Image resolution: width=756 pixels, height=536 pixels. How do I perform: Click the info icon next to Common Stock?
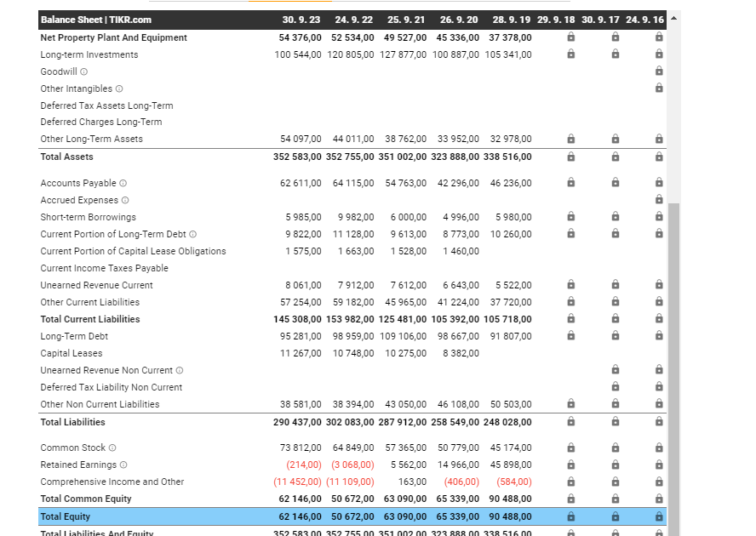(x=114, y=448)
